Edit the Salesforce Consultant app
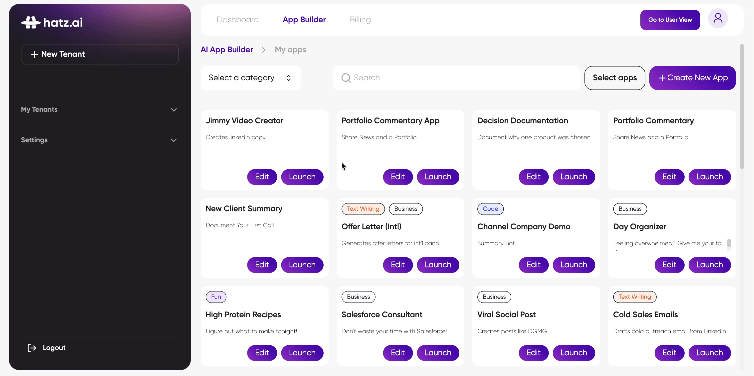The image size is (754, 376). coord(398,352)
